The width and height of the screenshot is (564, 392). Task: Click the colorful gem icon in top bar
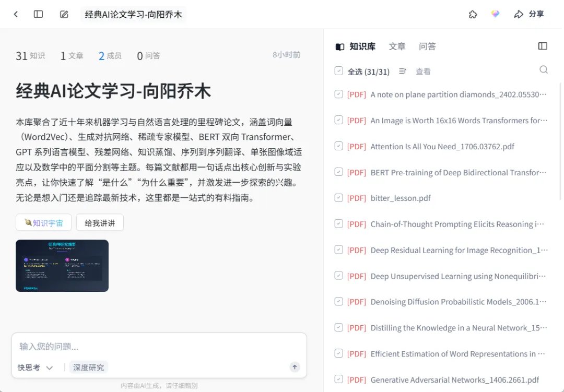[495, 14]
